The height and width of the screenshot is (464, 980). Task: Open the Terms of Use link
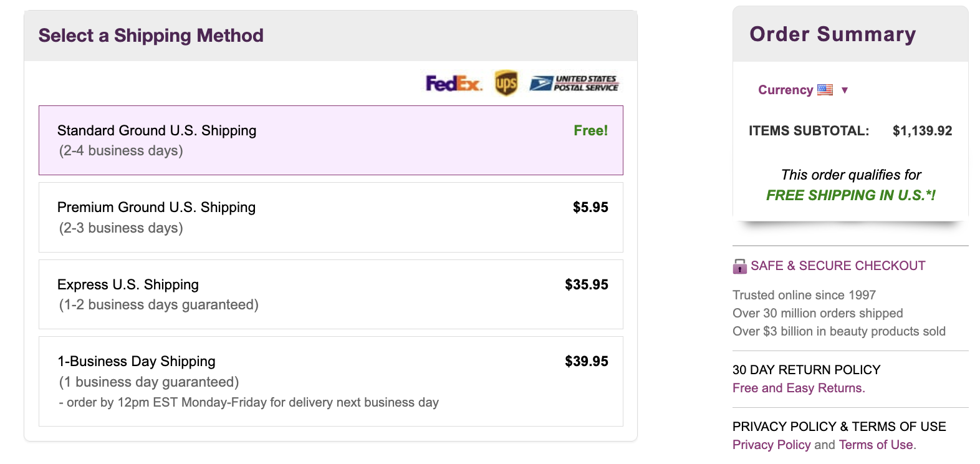[x=876, y=445]
